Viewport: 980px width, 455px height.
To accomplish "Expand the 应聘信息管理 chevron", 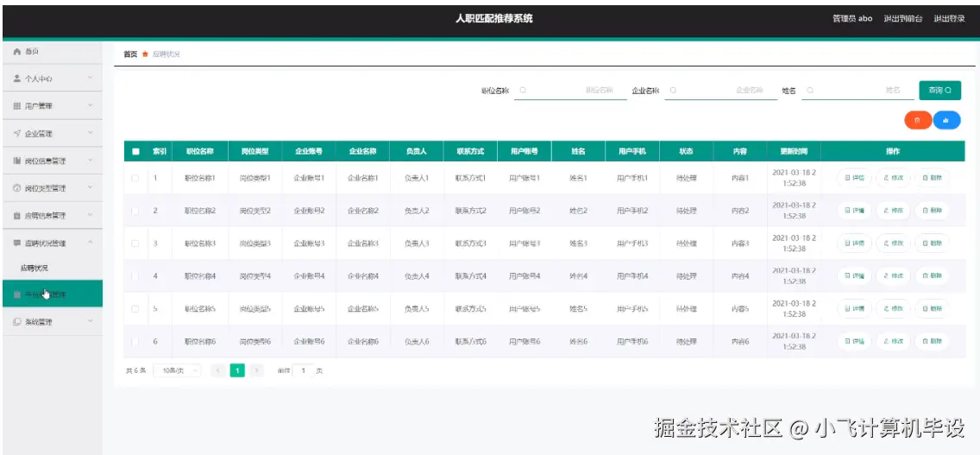I will pos(90,215).
